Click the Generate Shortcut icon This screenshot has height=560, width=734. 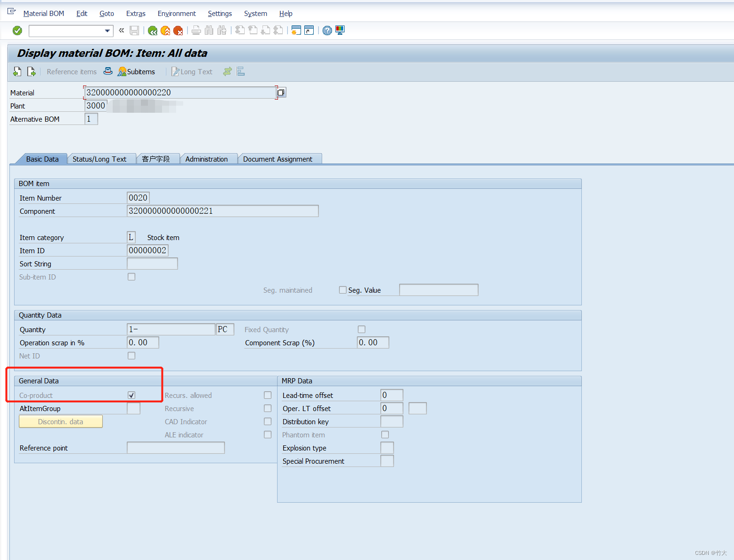point(309,31)
